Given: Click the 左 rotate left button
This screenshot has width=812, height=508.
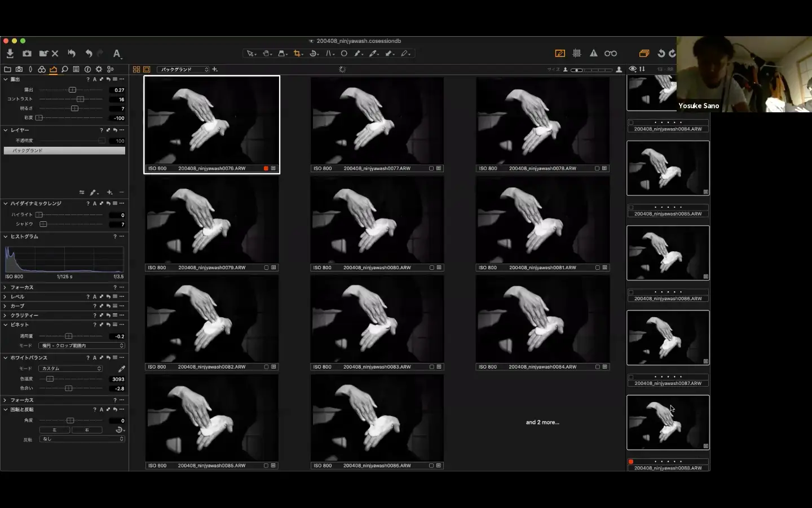Looking at the screenshot, I should pos(55,430).
